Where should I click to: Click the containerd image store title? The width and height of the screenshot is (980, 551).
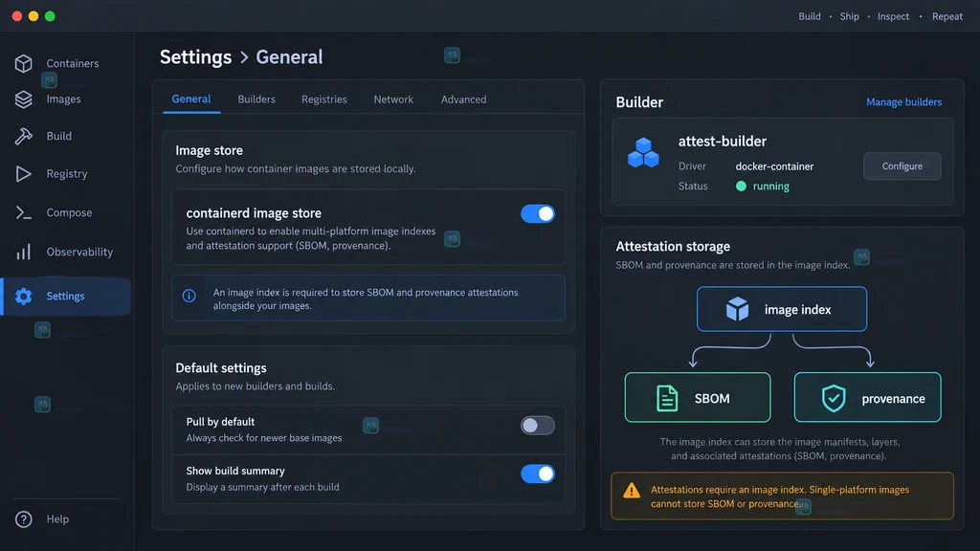pos(254,213)
